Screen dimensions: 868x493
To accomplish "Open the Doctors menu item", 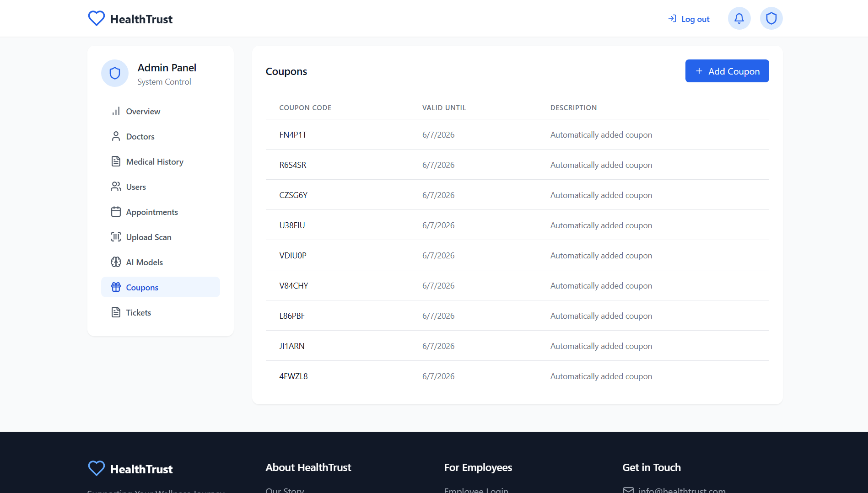I will 161,136.
